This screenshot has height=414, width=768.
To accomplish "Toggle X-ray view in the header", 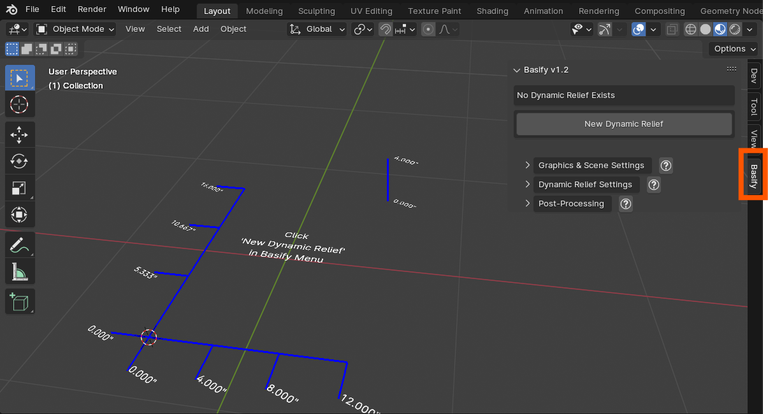I will (x=671, y=29).
